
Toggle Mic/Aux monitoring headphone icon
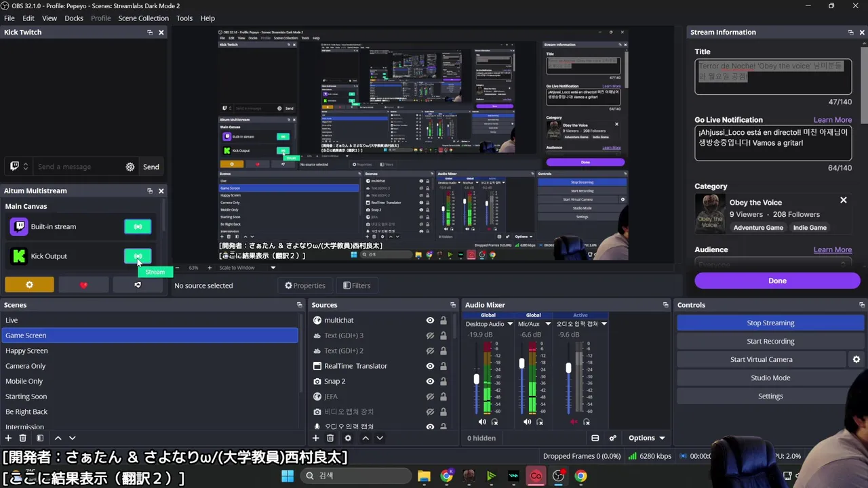(x=540, y=422)
